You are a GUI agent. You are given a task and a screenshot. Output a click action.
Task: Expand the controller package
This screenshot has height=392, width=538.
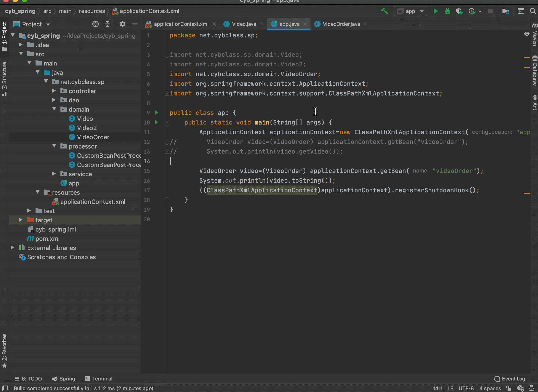54,91
